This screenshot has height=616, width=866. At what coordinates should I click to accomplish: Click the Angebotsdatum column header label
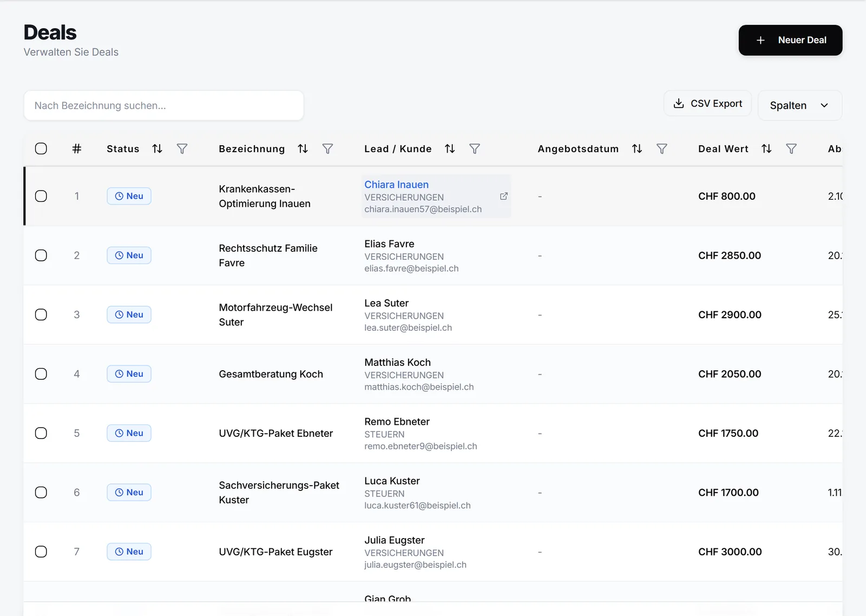(578, 149)
